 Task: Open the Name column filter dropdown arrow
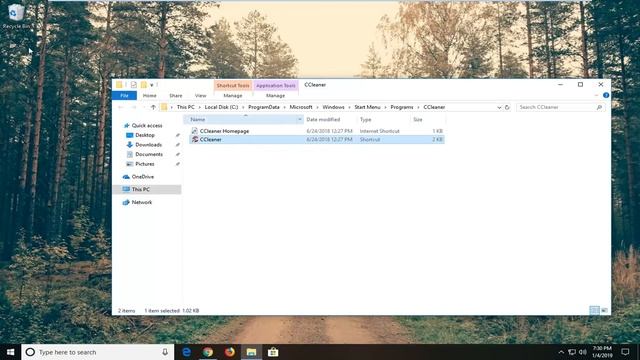[300, 120]
